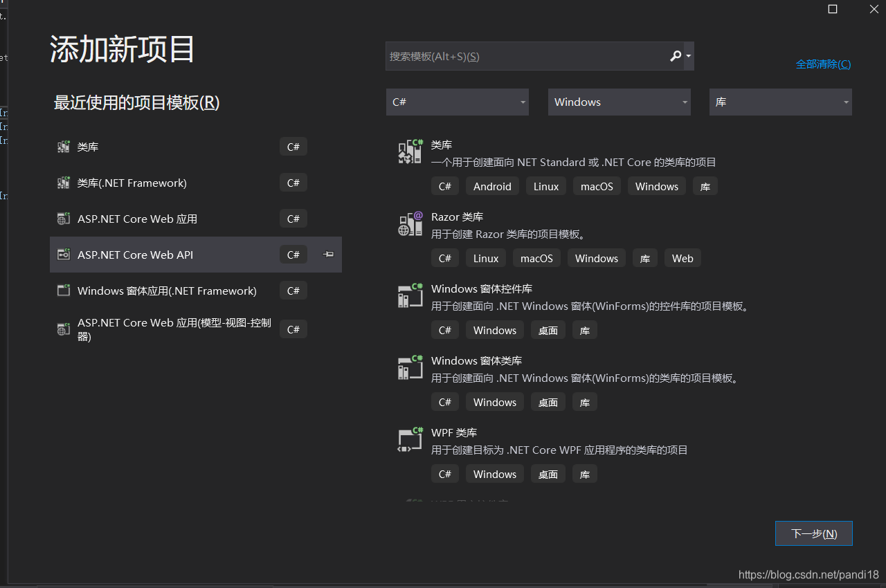Click the Android tag under 类库

(x=492, y=186)
